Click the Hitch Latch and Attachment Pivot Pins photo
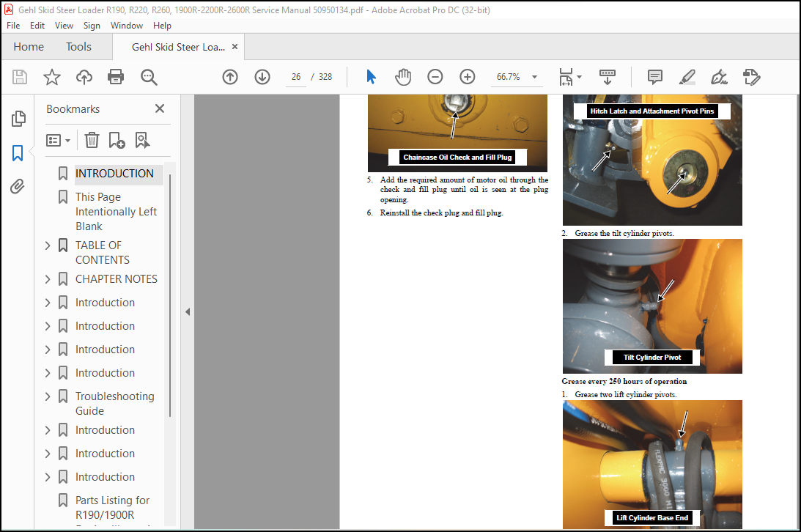Image resolution: width=801 pixels, height=532 pixels. tap(652, 160)
